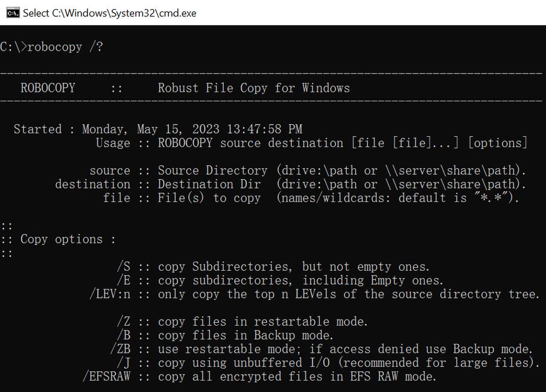Screen dimensions: 546x392
Task: Click the /E option switch
Action: tap(124, 280)
